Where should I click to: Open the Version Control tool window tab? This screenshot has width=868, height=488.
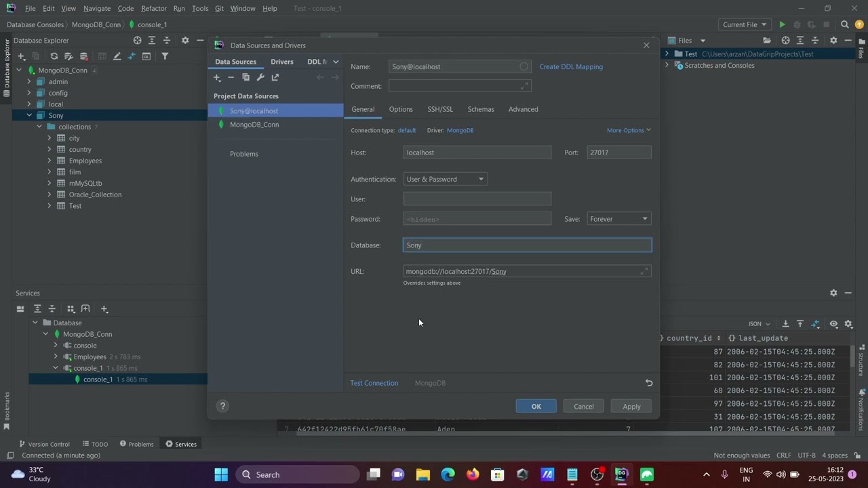pyautogui.click(x=44, y=444)
